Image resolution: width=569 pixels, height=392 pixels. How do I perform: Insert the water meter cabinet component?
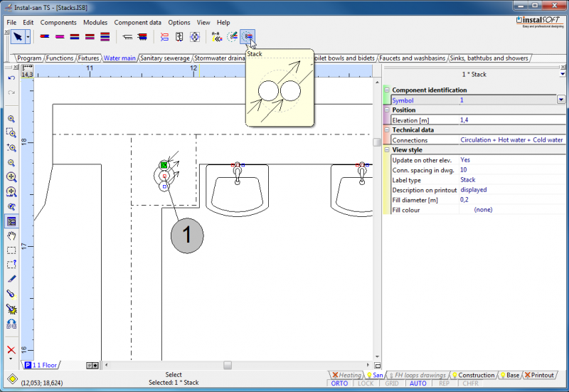(x=180, y=37)
